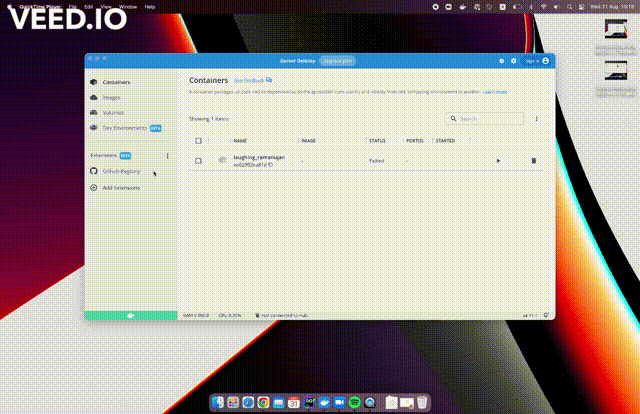Viewport: 640px width, 414px height.
Task: Sort containers by IMAGE column
Action: [x=309, y=141]
